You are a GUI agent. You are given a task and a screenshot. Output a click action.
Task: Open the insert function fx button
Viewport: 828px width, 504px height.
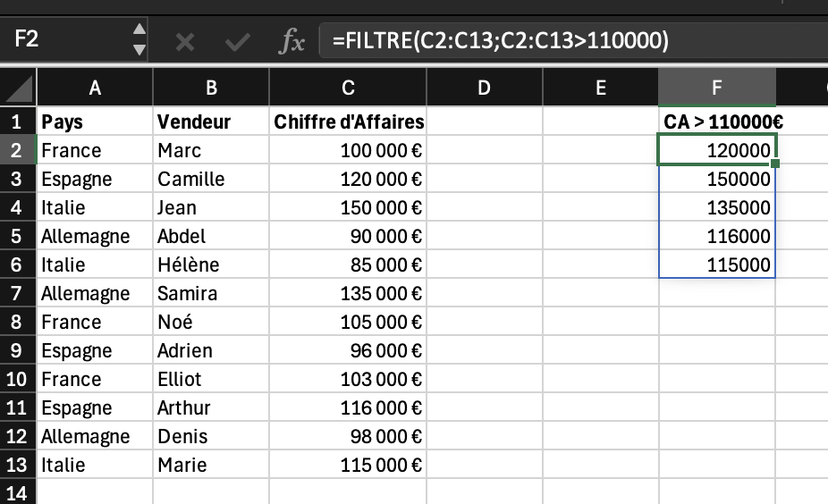click(292, 41)
